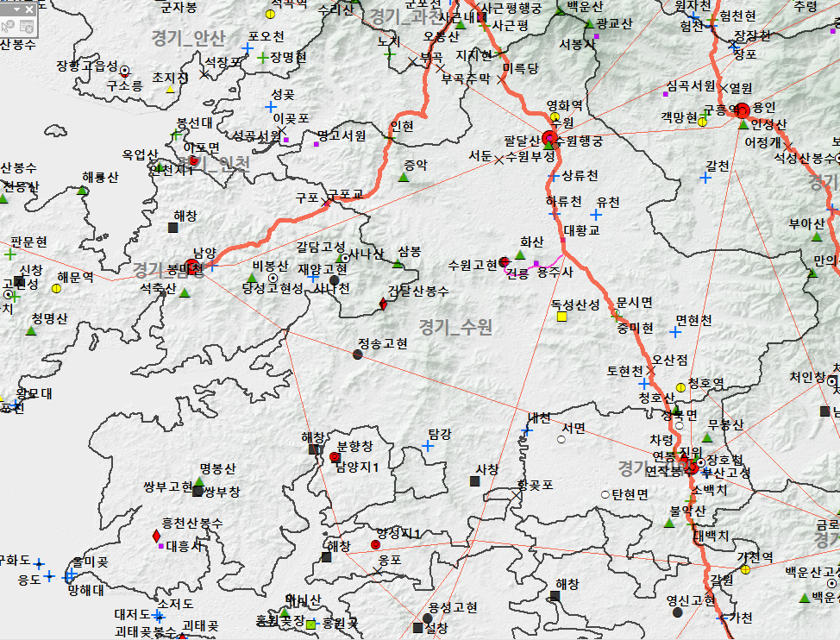Click the 경기_수원 region label
Screen dimensions: 840x640
[454, 326]
